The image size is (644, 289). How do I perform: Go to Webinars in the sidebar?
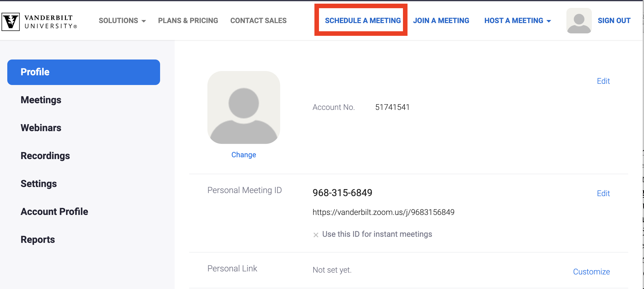41,128
